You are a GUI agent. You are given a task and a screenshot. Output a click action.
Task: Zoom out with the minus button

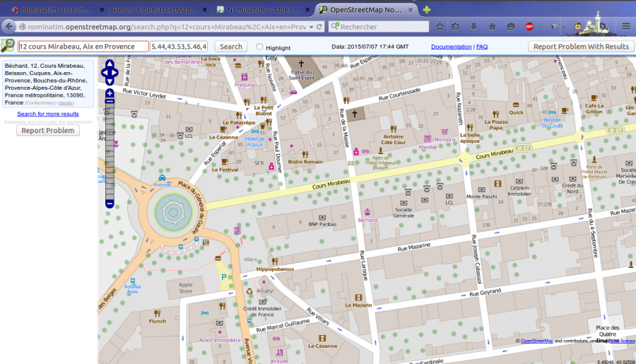click(110, 204)
